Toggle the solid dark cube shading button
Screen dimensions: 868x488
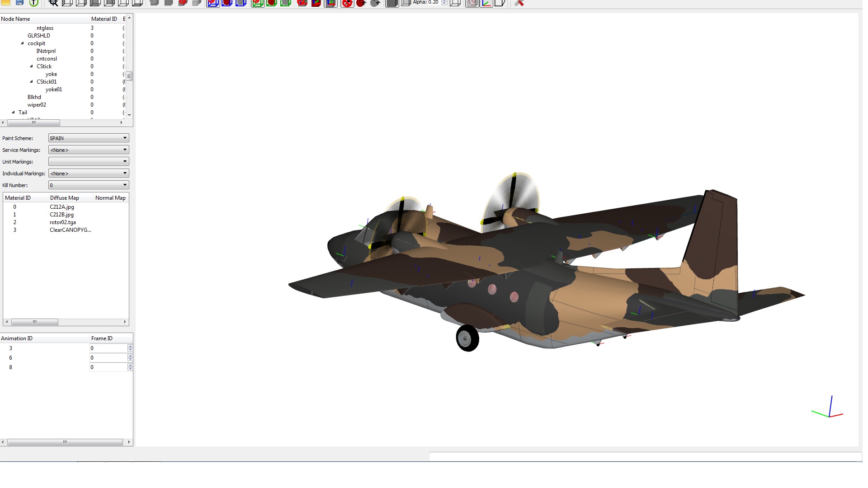392,3
